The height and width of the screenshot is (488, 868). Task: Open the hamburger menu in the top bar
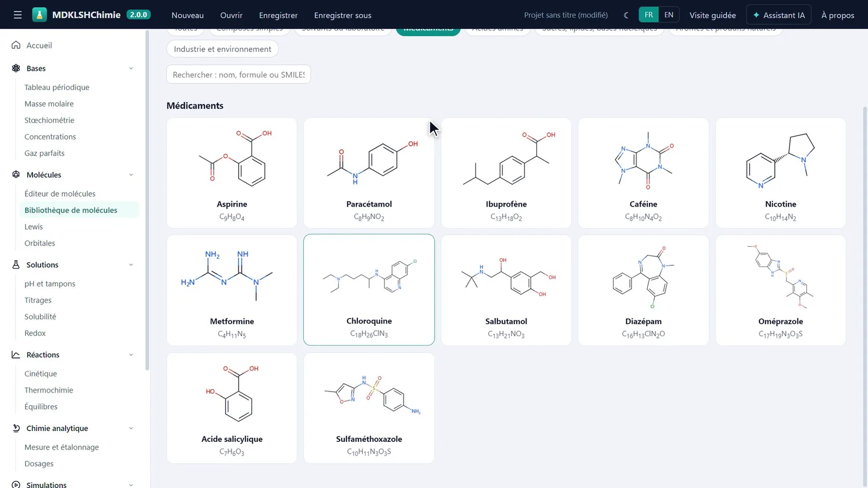(x=18, y=15)
